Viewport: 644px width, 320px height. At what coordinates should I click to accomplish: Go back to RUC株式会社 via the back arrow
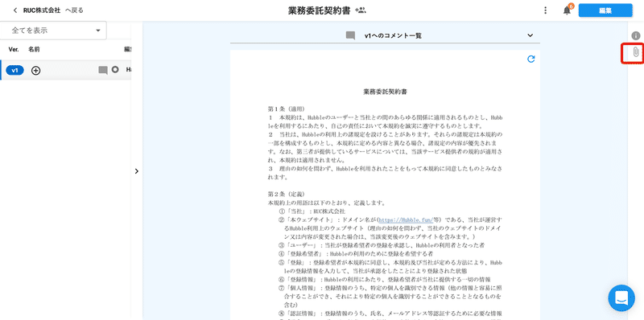coord(15,10)
